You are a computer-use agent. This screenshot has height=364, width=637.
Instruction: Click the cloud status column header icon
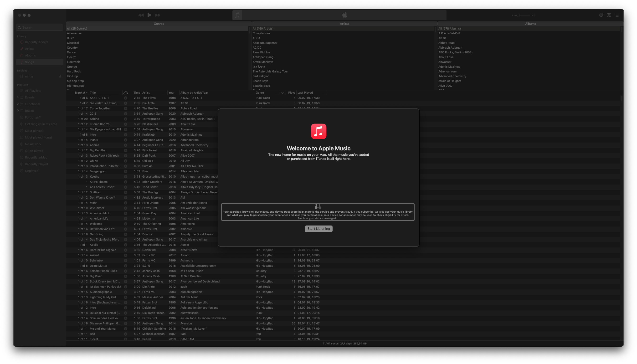tap(125, 93)
